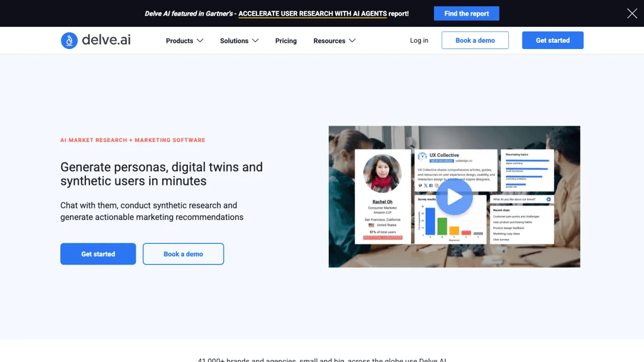Click the Find the report button
644x362 pixels.
pyautogui.click(x=467, y=14)
